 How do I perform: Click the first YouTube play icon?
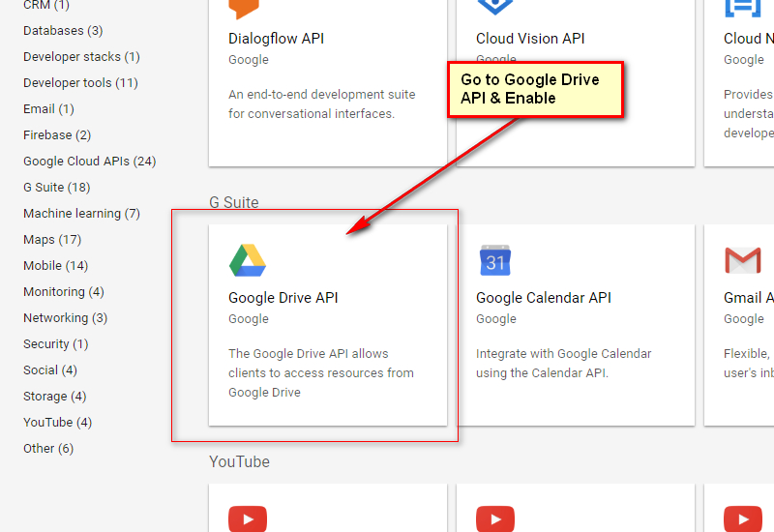[248, 518]
